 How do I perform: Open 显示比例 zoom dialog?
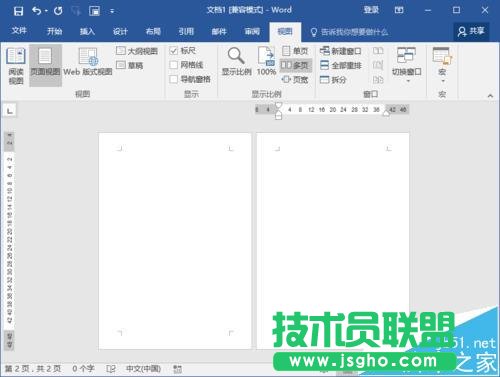[x=236, y=62]
